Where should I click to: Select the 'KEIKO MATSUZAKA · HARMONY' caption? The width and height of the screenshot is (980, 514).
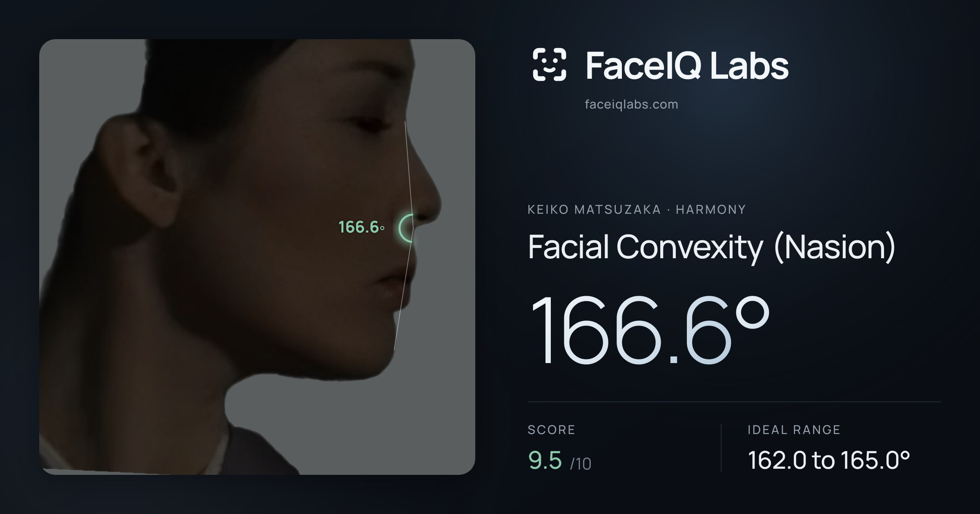(x=637, y=210)
